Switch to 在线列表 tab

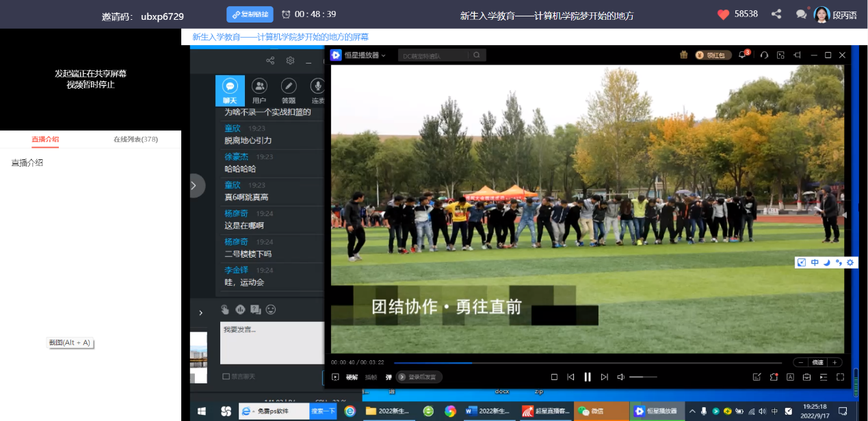pos(135,139)
